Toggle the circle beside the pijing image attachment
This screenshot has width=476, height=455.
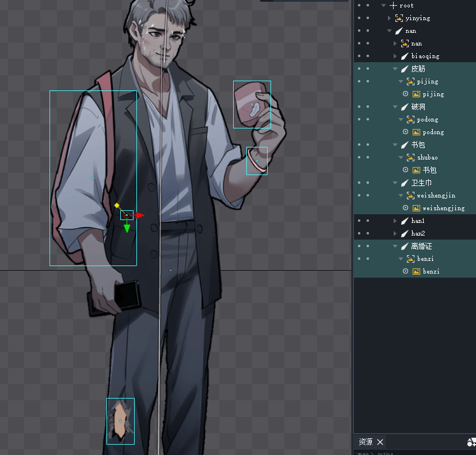[405, 94]
